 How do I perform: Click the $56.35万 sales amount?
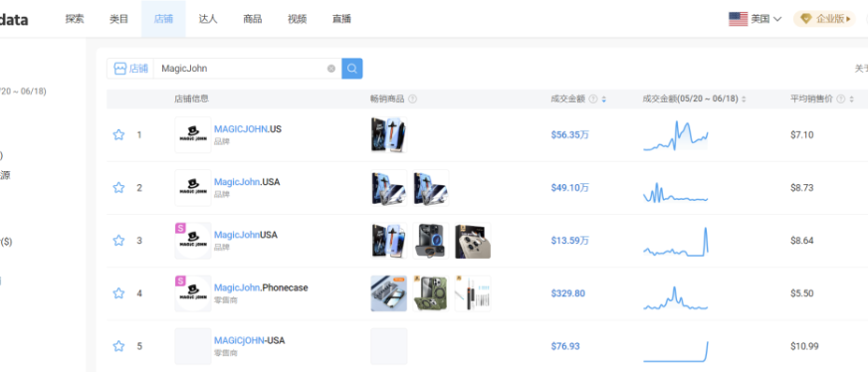click(x=569, y=135)
